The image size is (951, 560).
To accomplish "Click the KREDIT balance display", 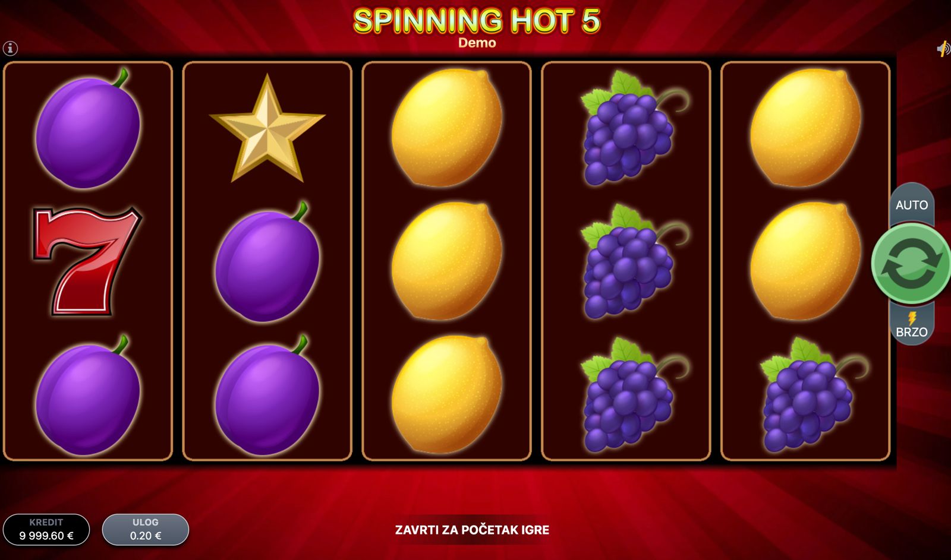I will [46, 529].
